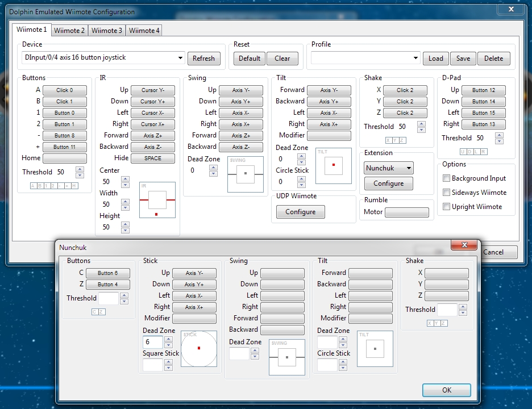The height and width of the screenshot is (409, 532).
Task: Switch to the Wiimote 4 tab
Action: click(144, 31)
